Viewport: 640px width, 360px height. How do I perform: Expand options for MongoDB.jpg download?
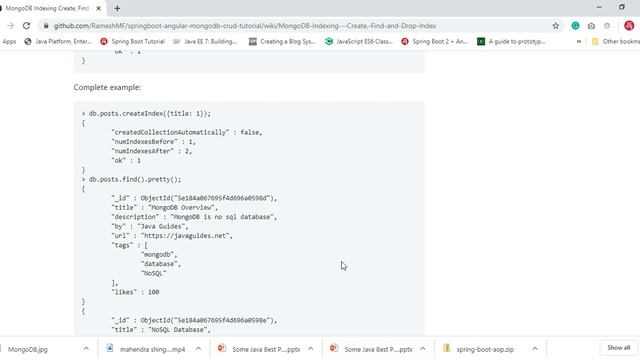[86, 349]
